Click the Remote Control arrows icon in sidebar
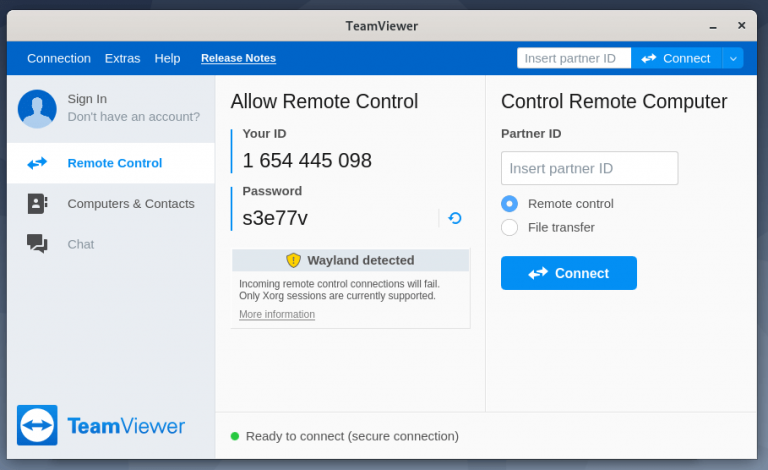The width and height of the screenshot is (768, 470). (37, 163)
